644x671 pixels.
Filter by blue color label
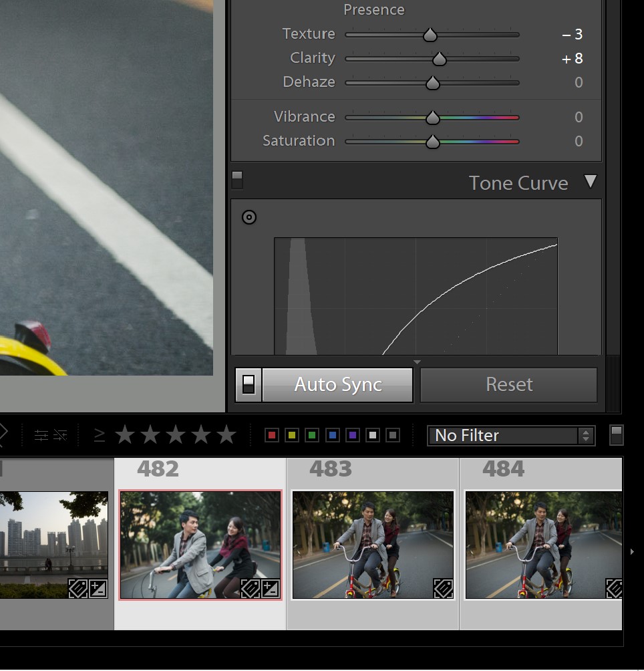pos(332,436)
